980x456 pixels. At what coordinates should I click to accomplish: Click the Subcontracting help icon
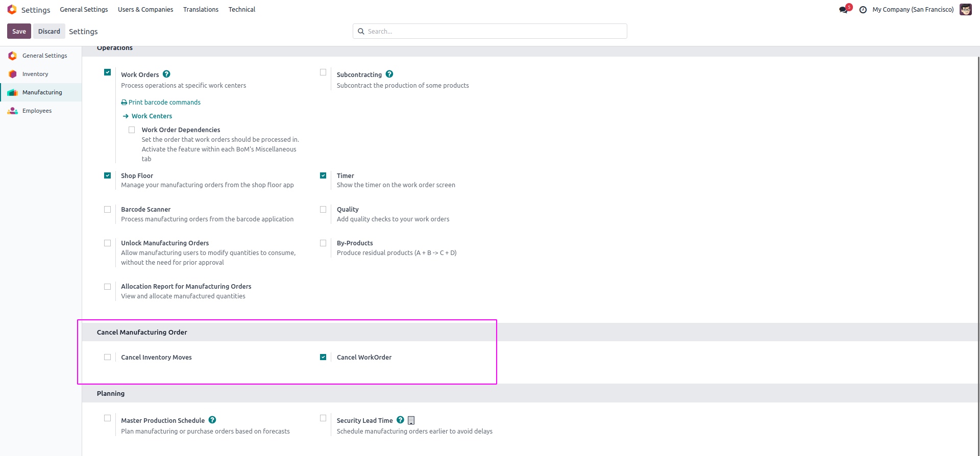pos(389,74)
